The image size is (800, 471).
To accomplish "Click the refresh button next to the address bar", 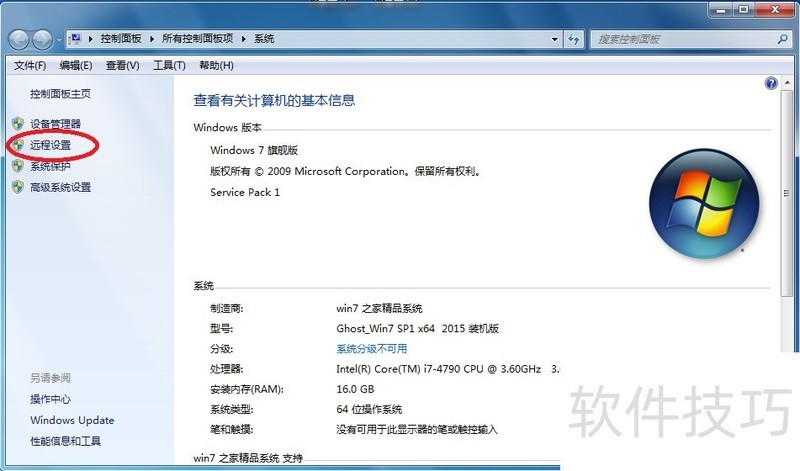I will [x=573, y=39].
